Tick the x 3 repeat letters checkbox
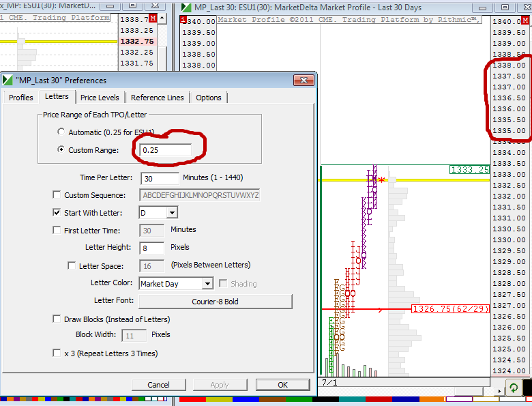The width and height of the screenshot is (532, 406). [x=57, y=353]
